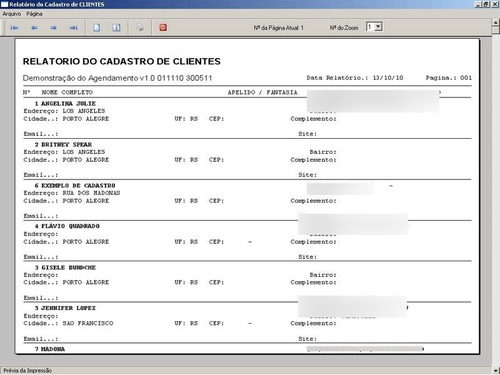The image size is (500, 375).
Task: Open the Arquivo menu
Action: click(12, 14)
